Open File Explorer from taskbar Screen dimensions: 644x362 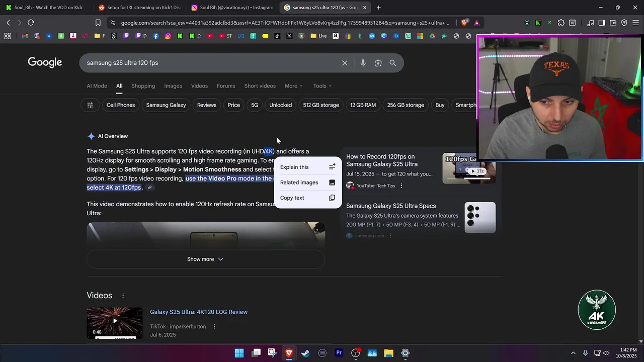point(388,353)
